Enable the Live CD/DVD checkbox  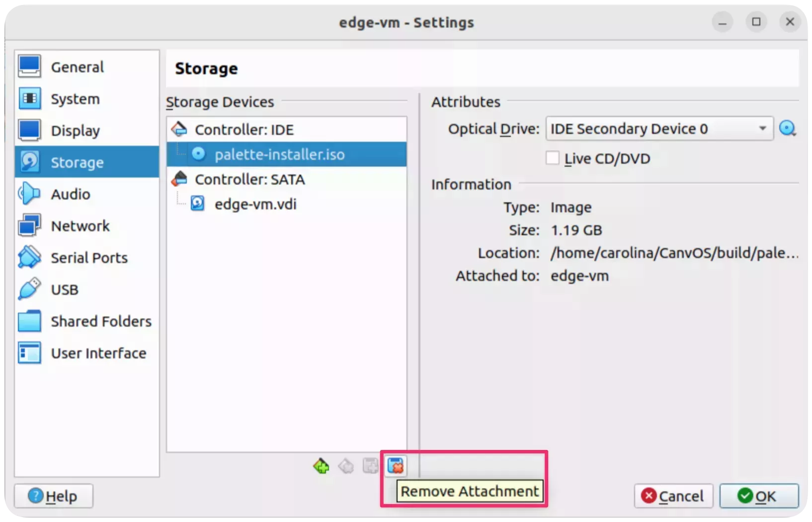click(x=552, y=158)
